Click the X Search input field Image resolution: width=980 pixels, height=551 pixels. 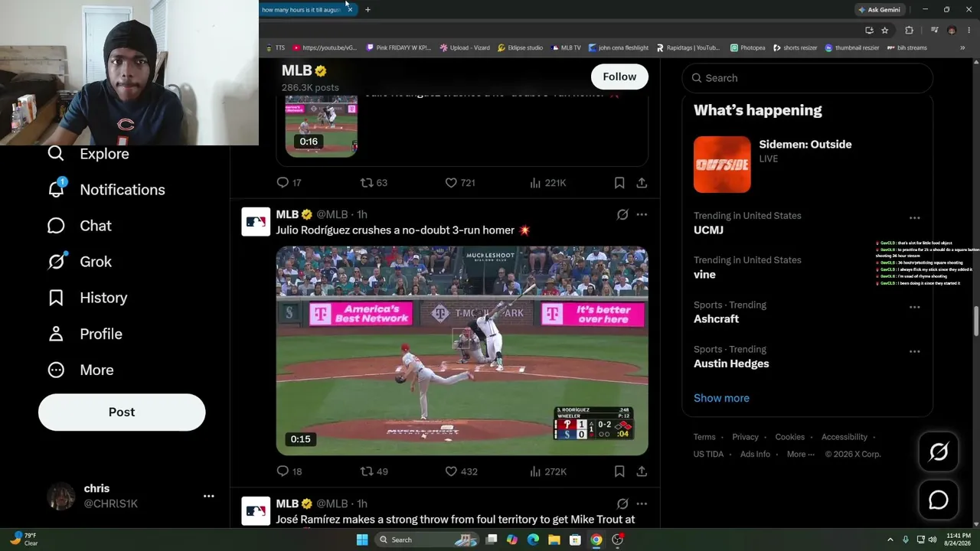tap(807, 78)
